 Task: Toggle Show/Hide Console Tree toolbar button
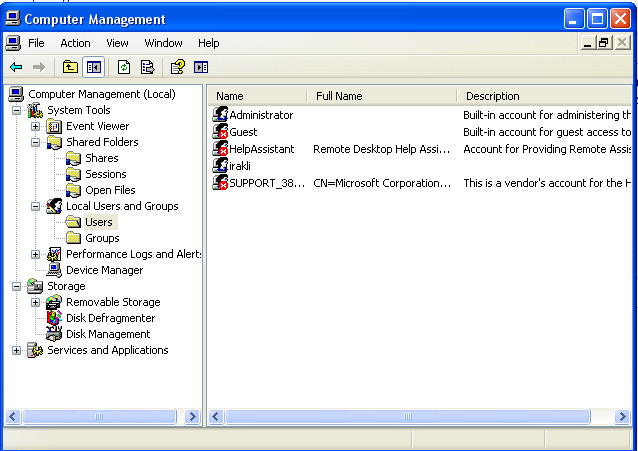click(x=93, y=67)
